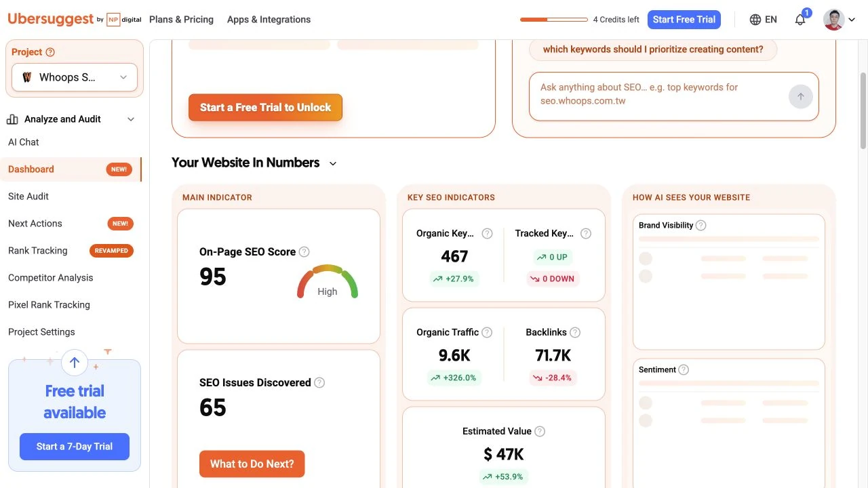Open Project Settings
Image resolution: width=868 pixels, height=488 pixels.
pyautogui.click(x=41, y=332)
